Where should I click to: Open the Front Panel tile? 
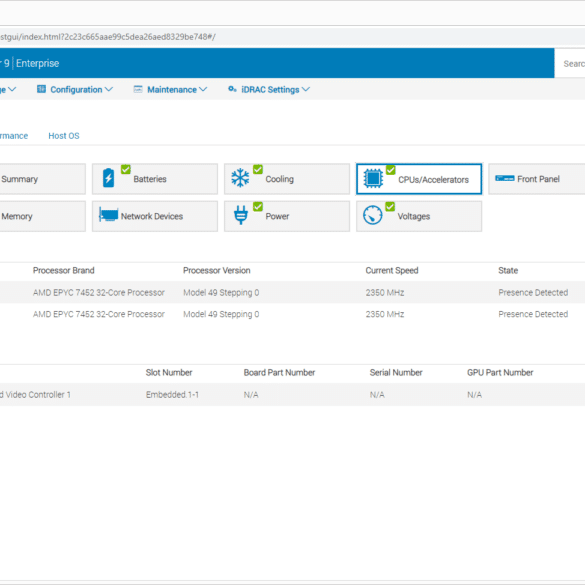[536, 179]
